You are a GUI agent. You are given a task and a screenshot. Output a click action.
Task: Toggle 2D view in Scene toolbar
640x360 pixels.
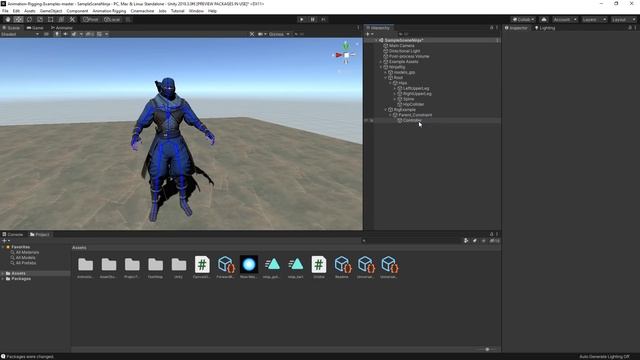coord(47,34)
